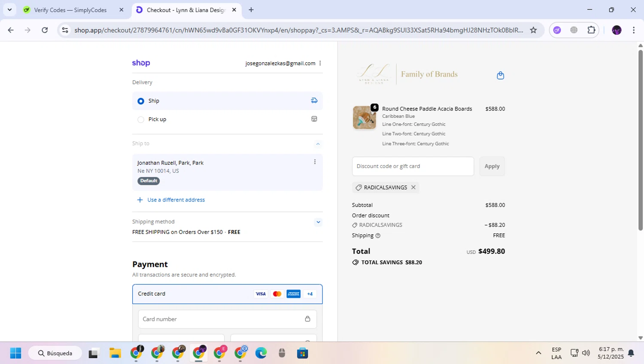The image size is (644, 364).
Task: Bookmark this page with the star icon
Action: 533,30
